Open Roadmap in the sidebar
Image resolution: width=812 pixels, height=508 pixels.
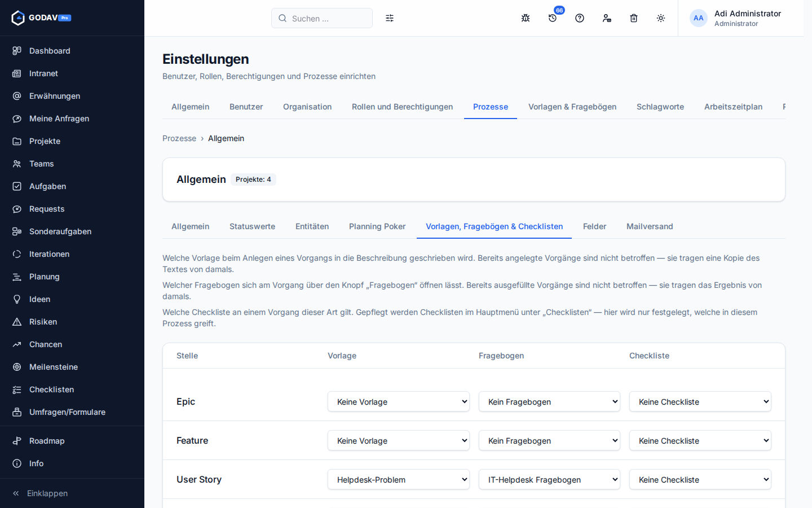72,441
